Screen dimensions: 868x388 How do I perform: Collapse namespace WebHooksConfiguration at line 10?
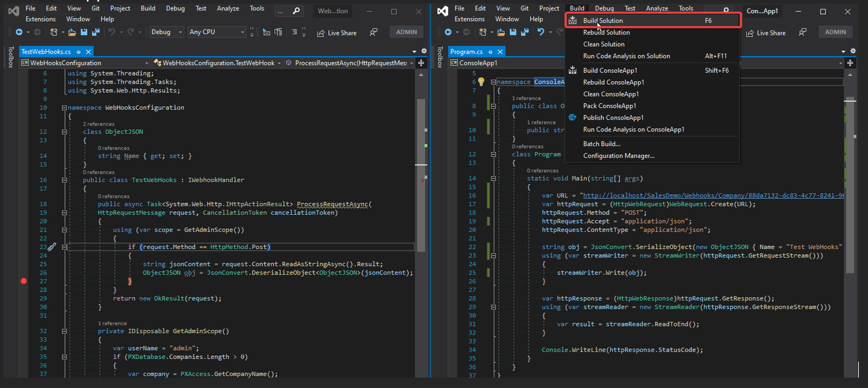64,108
